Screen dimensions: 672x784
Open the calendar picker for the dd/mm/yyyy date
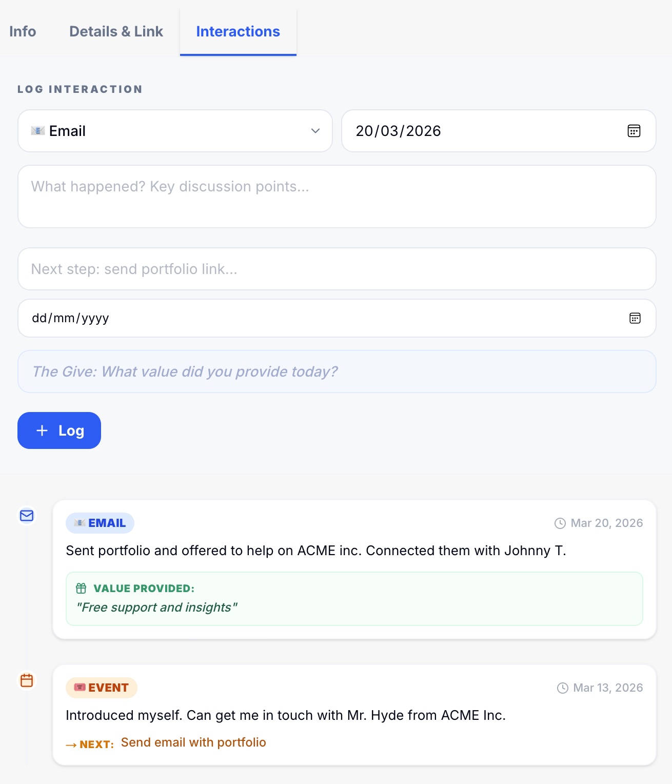pyautogui.click(x=635, y=318)
